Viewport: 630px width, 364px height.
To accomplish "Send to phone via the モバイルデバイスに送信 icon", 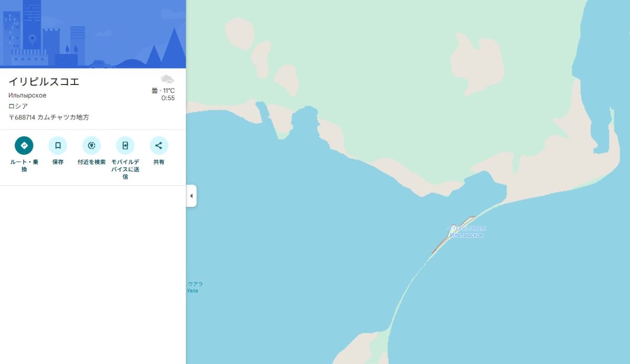I will pyautogui.click(x=125, y=145).
